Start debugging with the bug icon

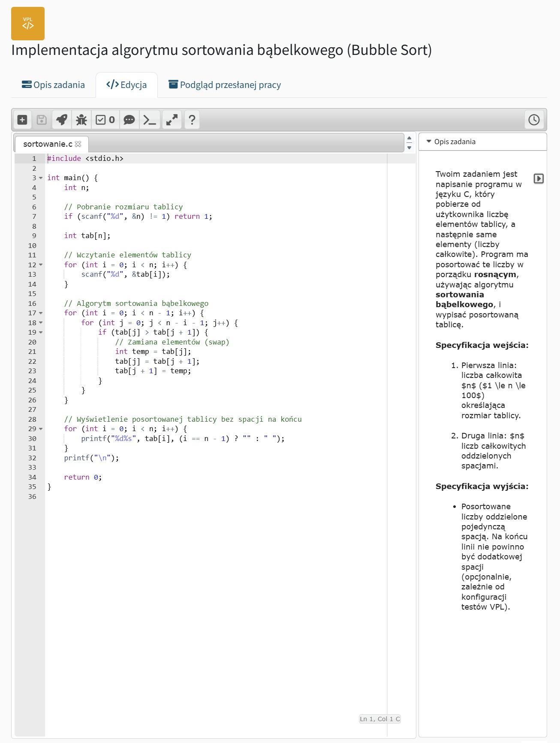[81, 120]
